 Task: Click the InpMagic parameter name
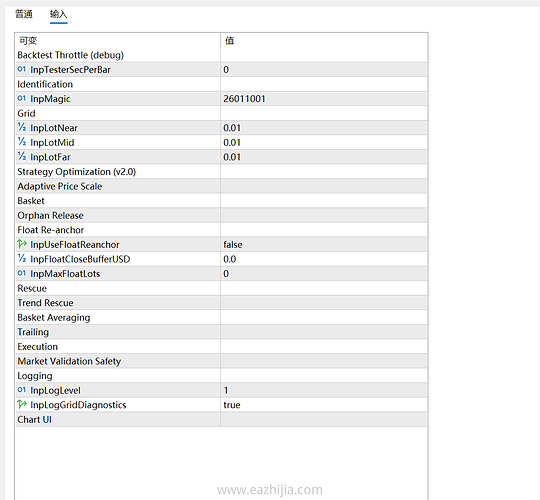pos(50,99)
